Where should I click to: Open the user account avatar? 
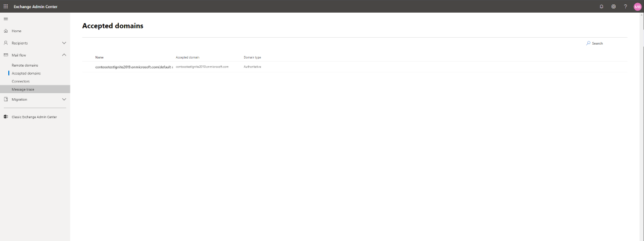point(638,6)
